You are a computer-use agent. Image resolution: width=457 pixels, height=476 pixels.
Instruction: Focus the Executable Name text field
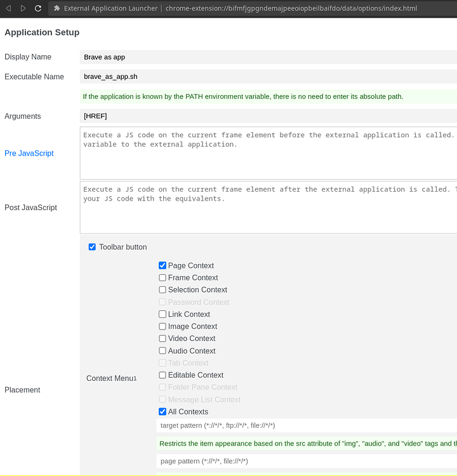268,77
